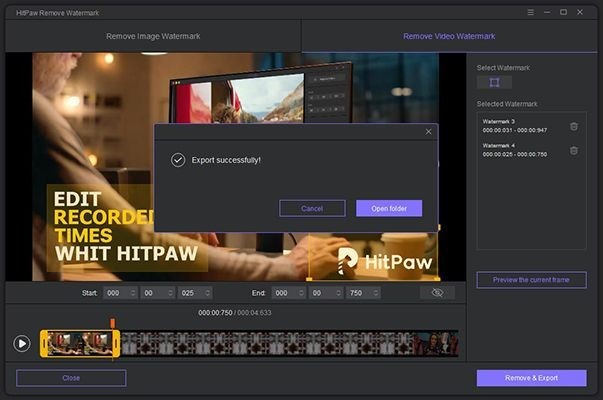Adjust the End hours stepper arrows
Viewport: 603px width, 400px height.
[302, 293]
